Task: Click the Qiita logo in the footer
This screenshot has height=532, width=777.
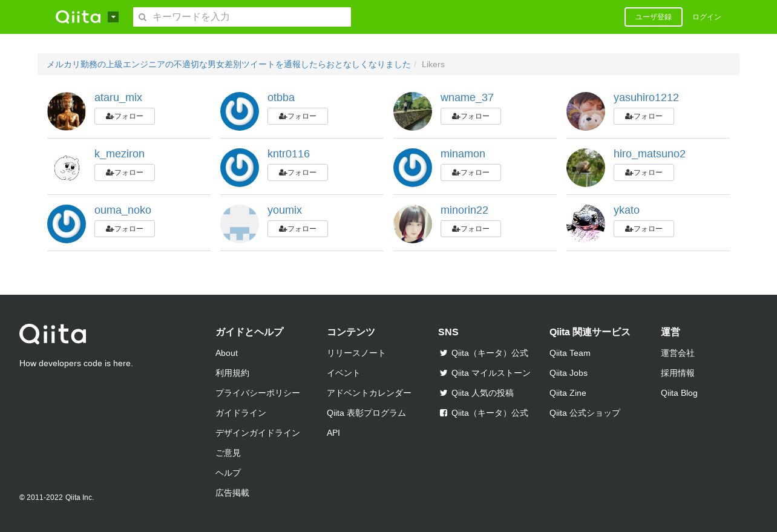Action: tap(53, 334)
